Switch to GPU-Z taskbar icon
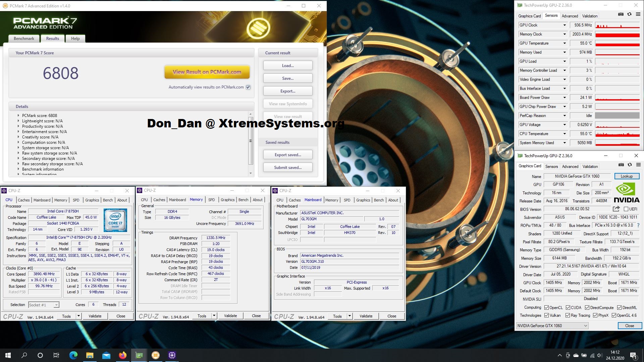Screen dimensions: 644x362 point(139,355)
